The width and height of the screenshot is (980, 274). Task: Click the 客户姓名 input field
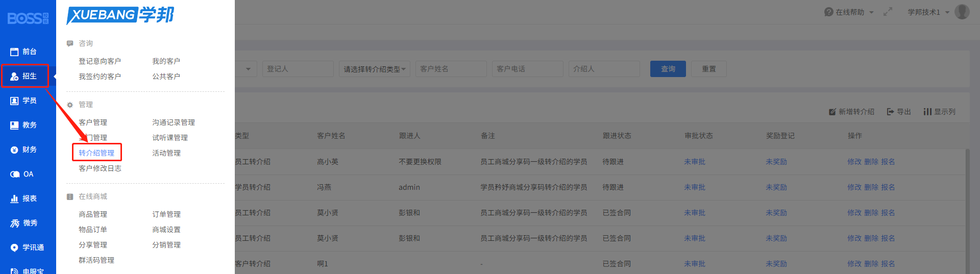[x=451, y=69]
